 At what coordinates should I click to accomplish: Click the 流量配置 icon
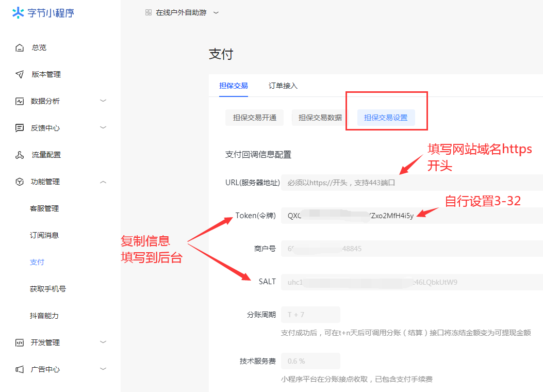[x=20, y=155]
